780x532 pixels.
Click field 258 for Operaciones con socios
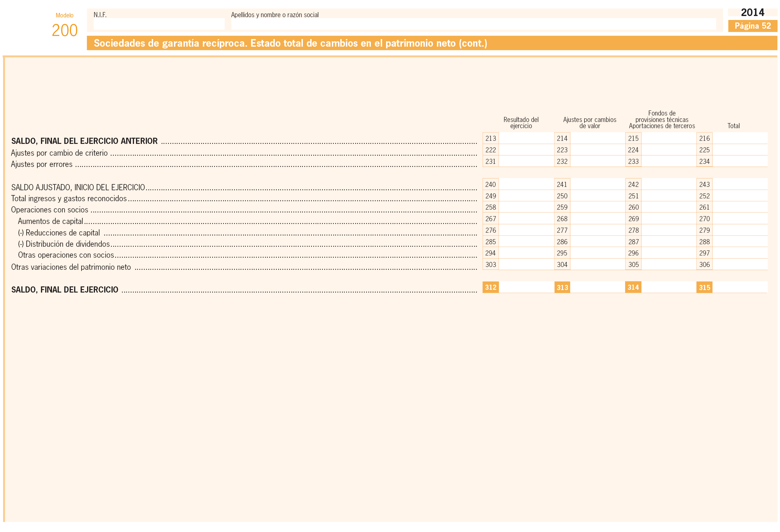526,207
